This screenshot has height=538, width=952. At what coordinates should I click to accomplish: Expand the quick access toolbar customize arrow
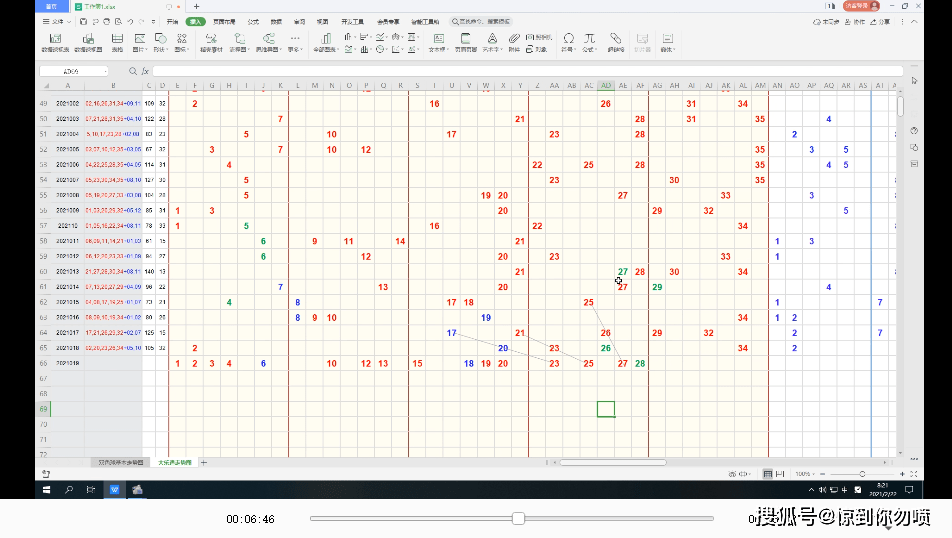pyautogui.click(x=154, y=21)
